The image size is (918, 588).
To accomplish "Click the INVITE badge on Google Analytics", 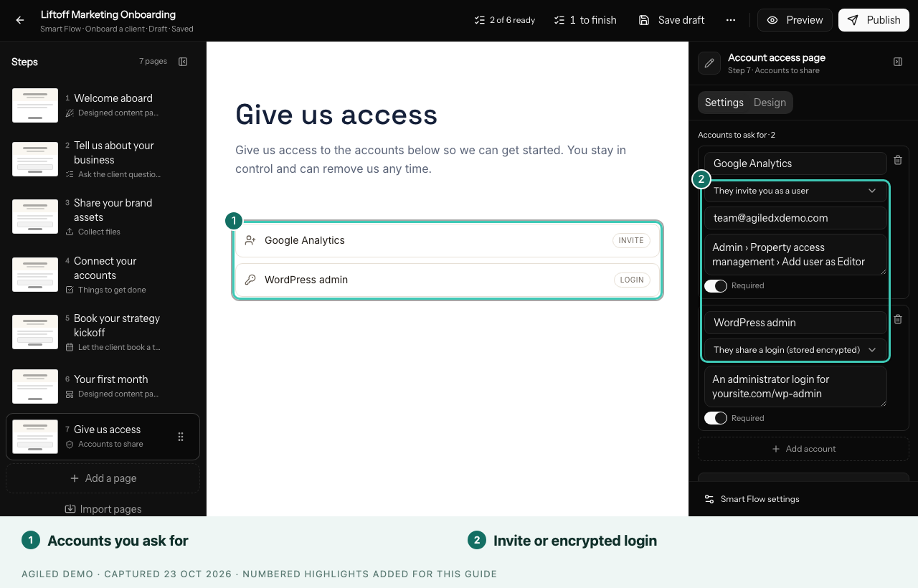I will pos(631,240).
